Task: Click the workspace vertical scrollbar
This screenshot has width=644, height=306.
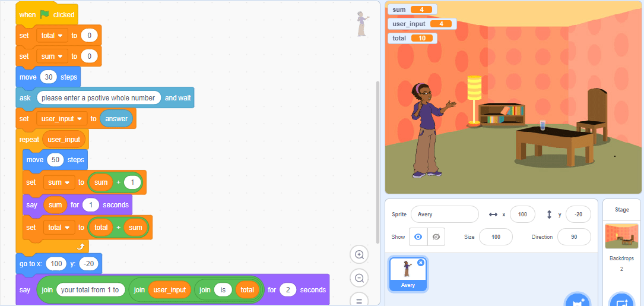Action: point(377,160)
